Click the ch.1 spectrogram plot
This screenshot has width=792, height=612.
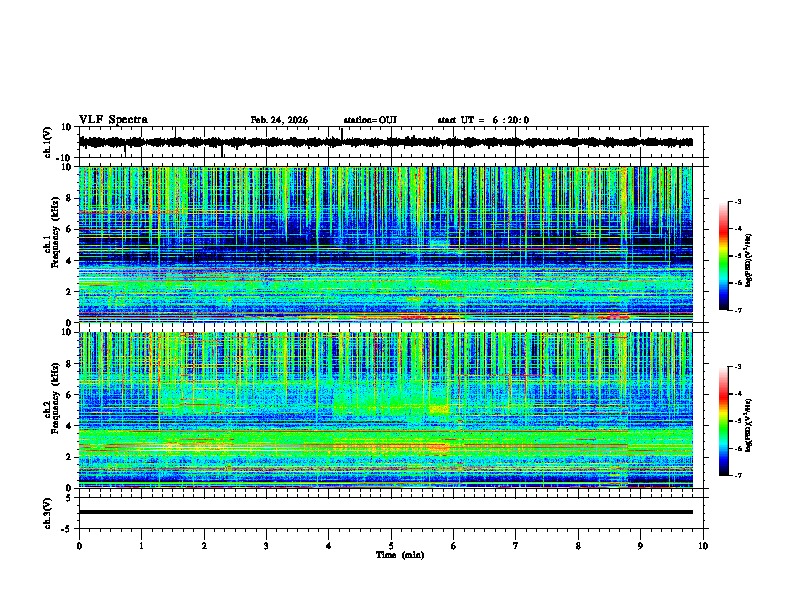(x=385, y=244)
